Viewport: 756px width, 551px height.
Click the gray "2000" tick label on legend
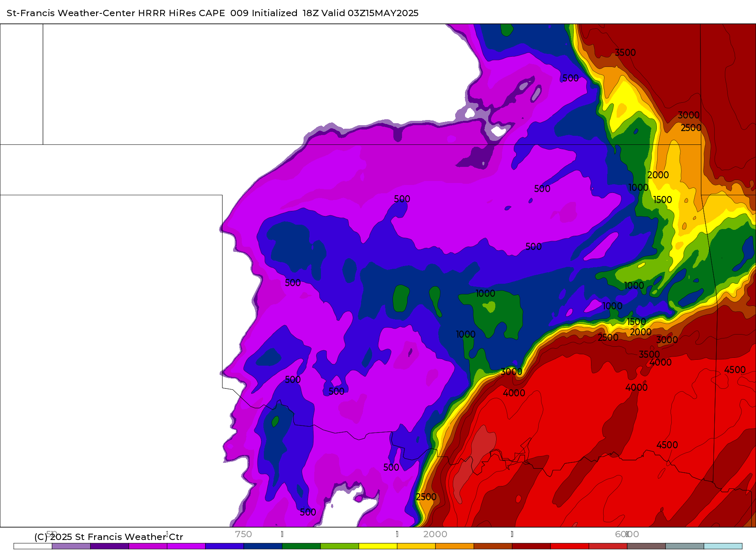435,534
